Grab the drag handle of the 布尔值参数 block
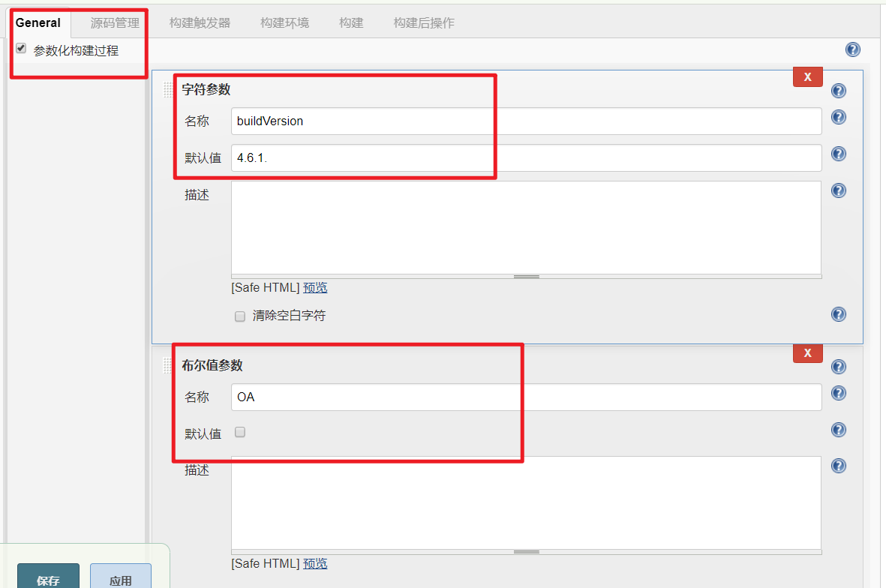 pyautogui.click(x=167, y=366)
